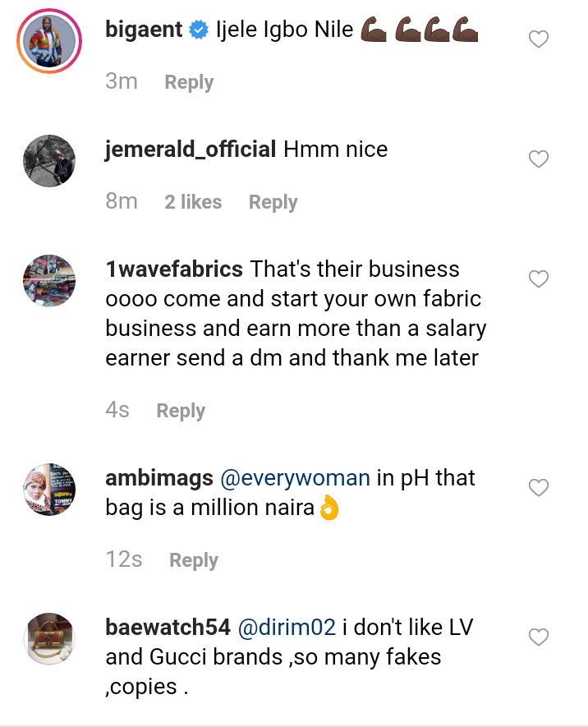This screenshot has width=588, height=727.
Task: Open the baewatch54 username link
Action: click(168, 628)
